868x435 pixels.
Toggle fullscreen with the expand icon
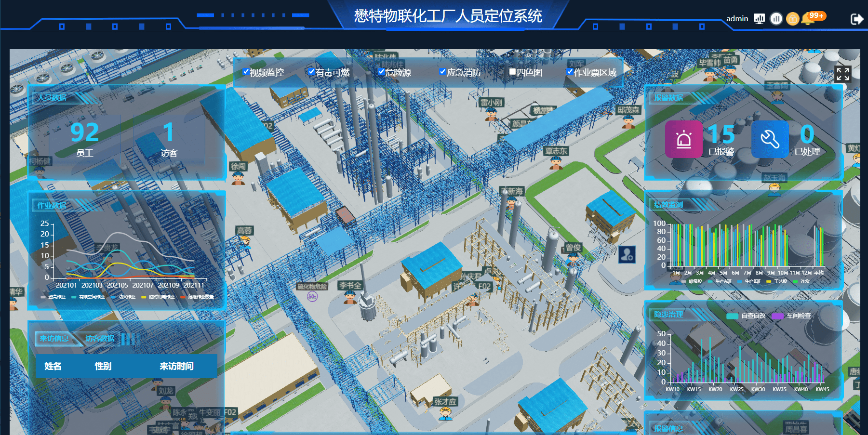(x=842, y=74)
